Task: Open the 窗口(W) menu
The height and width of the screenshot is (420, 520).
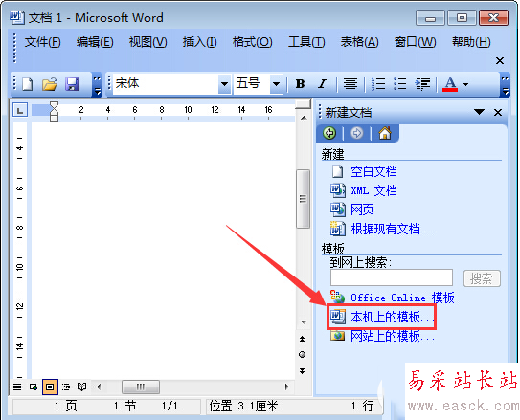Action: [x=415, y=42]
